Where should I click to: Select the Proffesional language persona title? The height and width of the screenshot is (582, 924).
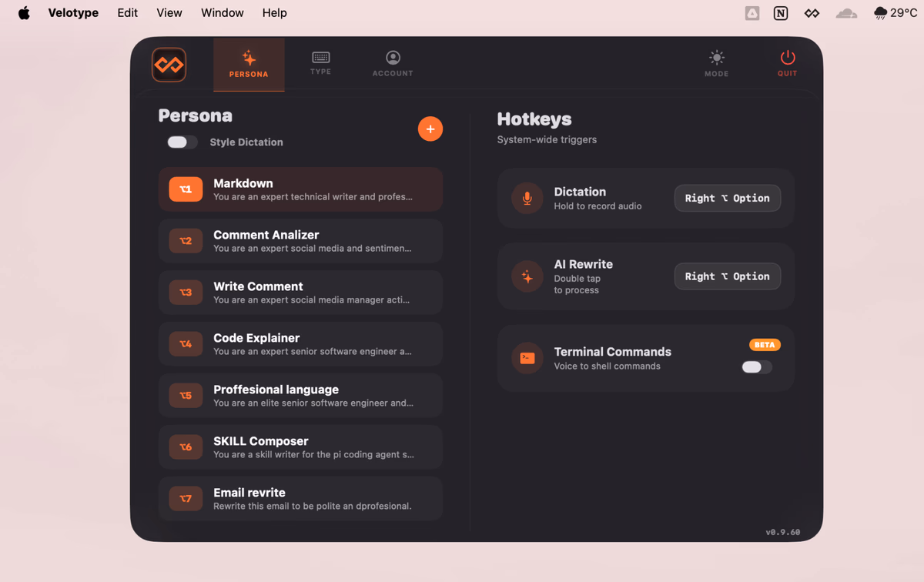276,390
